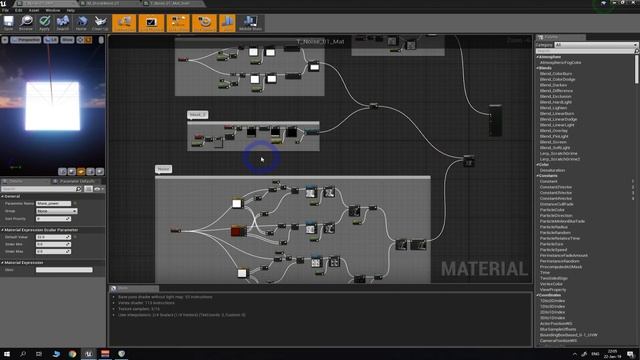Select Blend_Overlay in the Palette
This screenshot has width=640, height=360.
(554, 131)
